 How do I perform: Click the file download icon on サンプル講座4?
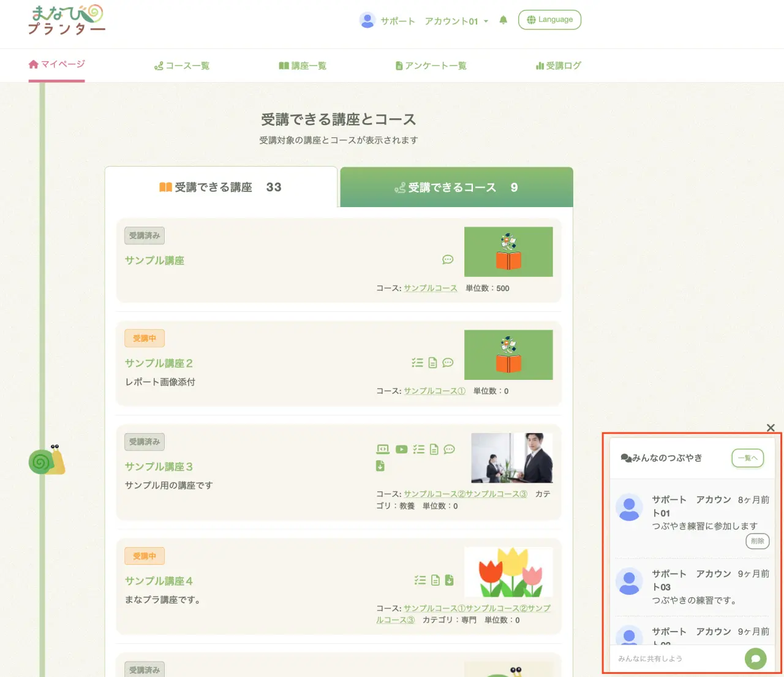pyautogui.click(x=449, y=580)
